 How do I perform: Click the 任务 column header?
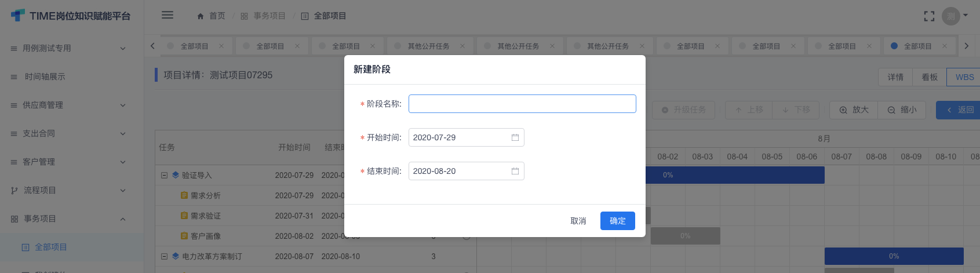(167, 147)
